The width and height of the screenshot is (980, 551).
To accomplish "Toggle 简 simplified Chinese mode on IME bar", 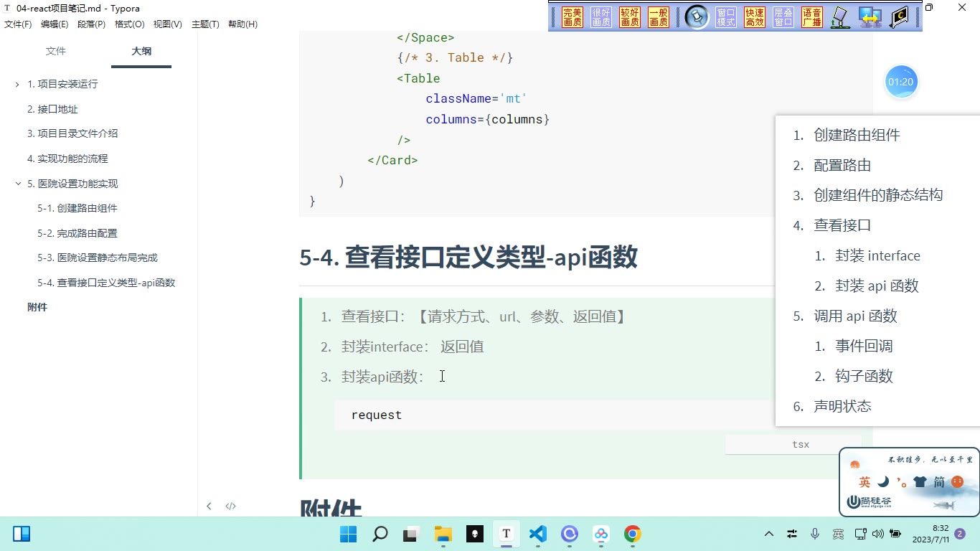I will click(x=939, y=482).
